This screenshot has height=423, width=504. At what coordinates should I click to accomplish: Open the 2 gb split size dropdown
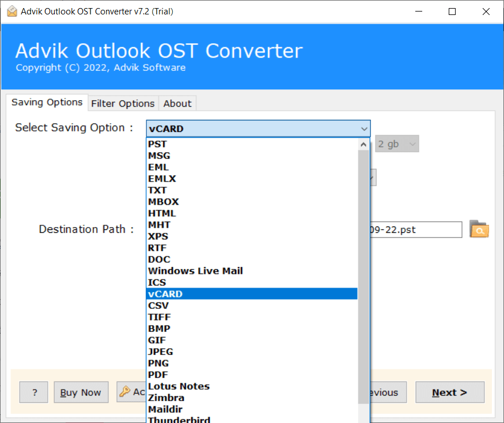pos(397,144)
